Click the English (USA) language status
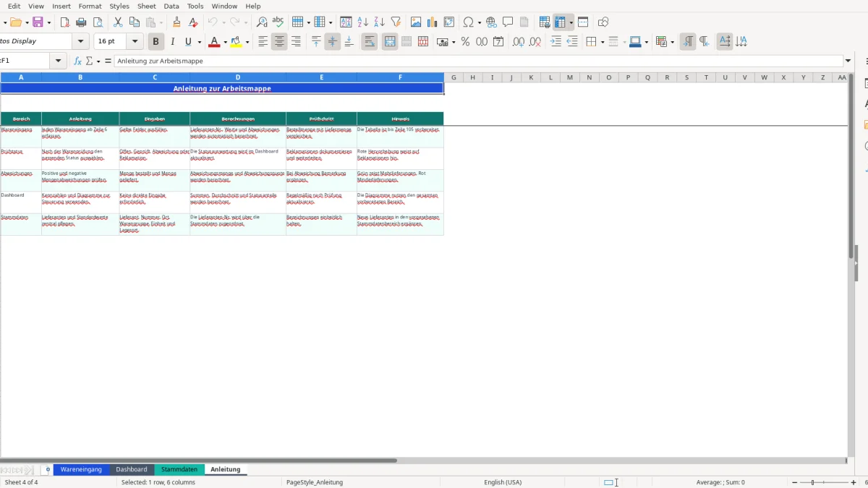This screenshot has width=868, height=488. click(x=503, y=482)
